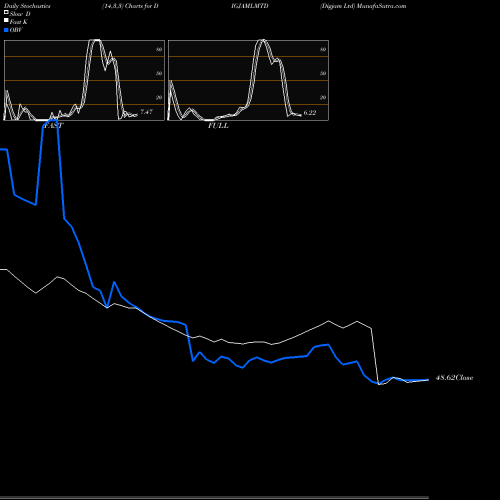Click the FULL stochastic chart panel
500x500 pixels.
[248, 80]
